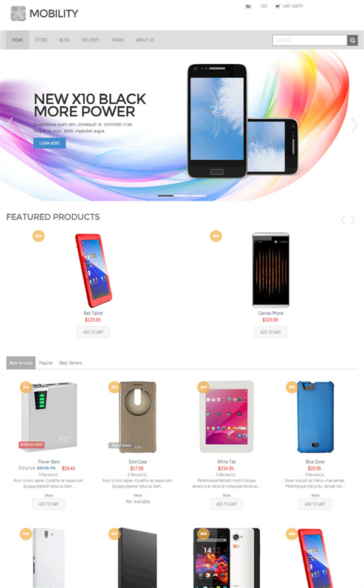This screenshot has height=588, width=364.
Task: Open the Store menu item
Action: point(41,40)
